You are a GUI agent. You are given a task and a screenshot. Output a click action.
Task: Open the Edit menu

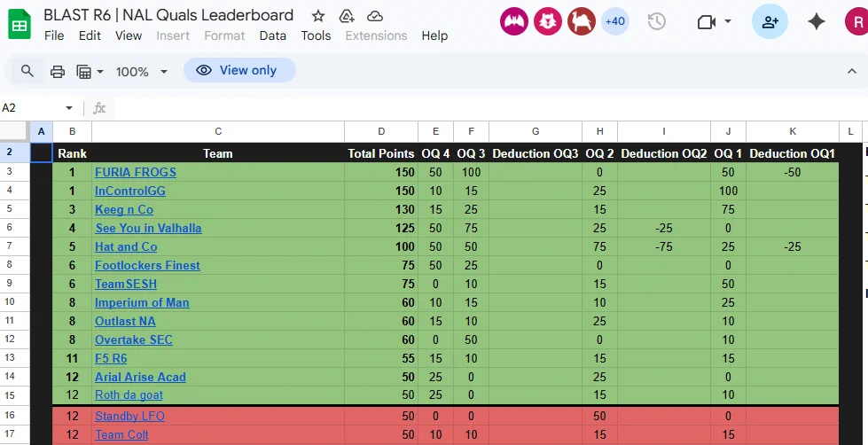[90, 35]
